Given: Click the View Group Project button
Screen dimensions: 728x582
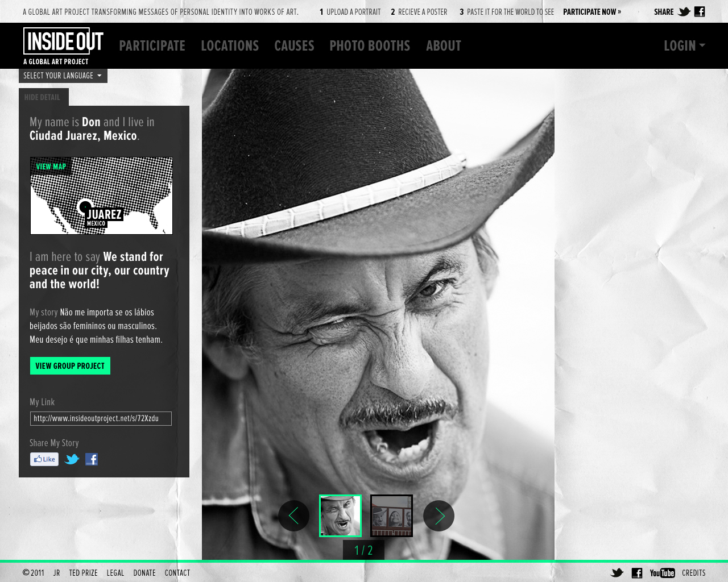Looking at the screenshot, I should click(x=70, y=366).
